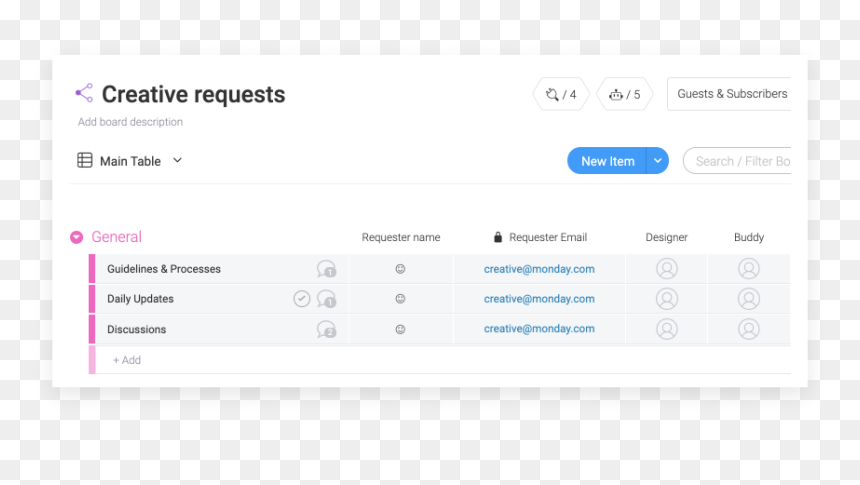The image size is (860, 485).
Task: Open creative@monday.com link in Guidelines row
Action: [x=539, y=269]
